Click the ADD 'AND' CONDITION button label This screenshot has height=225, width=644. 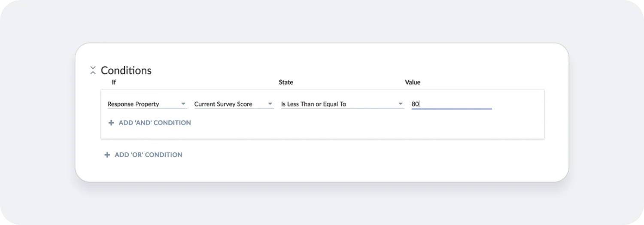tap(155, 123)
